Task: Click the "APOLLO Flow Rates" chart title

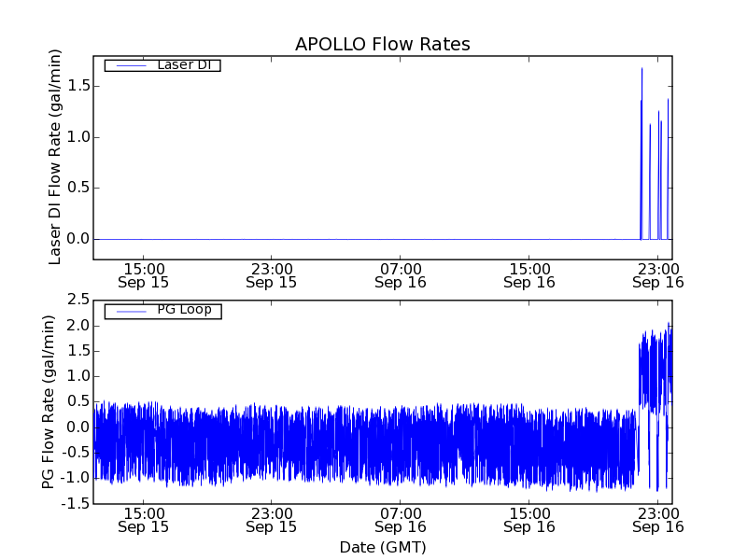Action: tap(383, 44)
